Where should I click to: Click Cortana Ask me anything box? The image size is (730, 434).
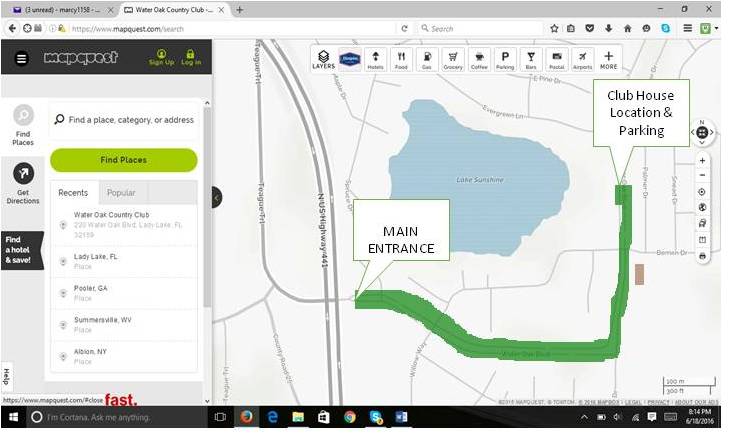[x=116, y=417]
